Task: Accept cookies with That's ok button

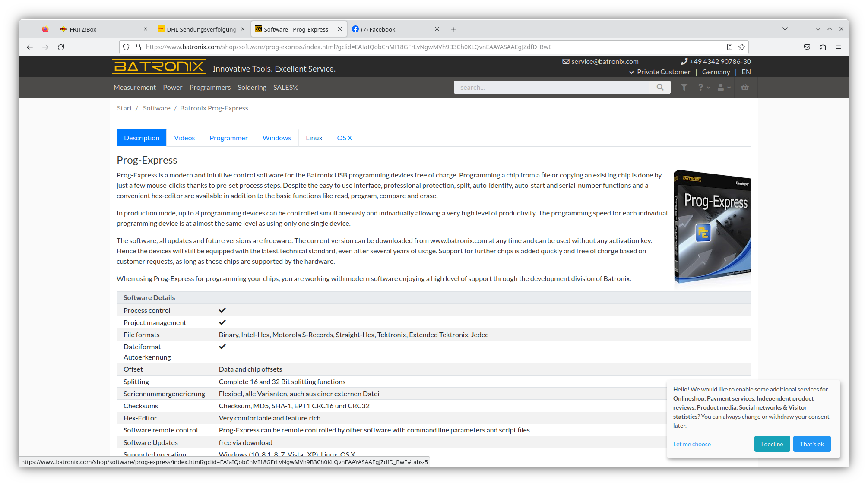Action: 812,444
